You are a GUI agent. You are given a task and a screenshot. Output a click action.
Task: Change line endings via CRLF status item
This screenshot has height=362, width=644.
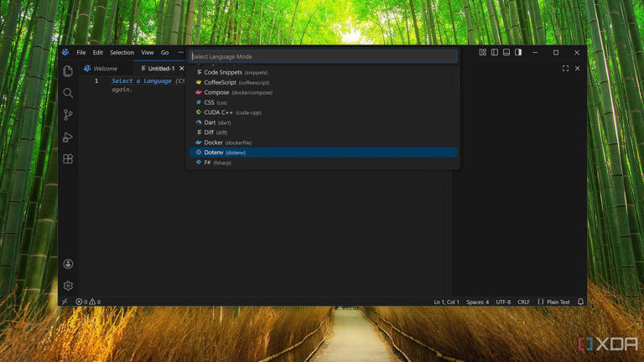523,302
